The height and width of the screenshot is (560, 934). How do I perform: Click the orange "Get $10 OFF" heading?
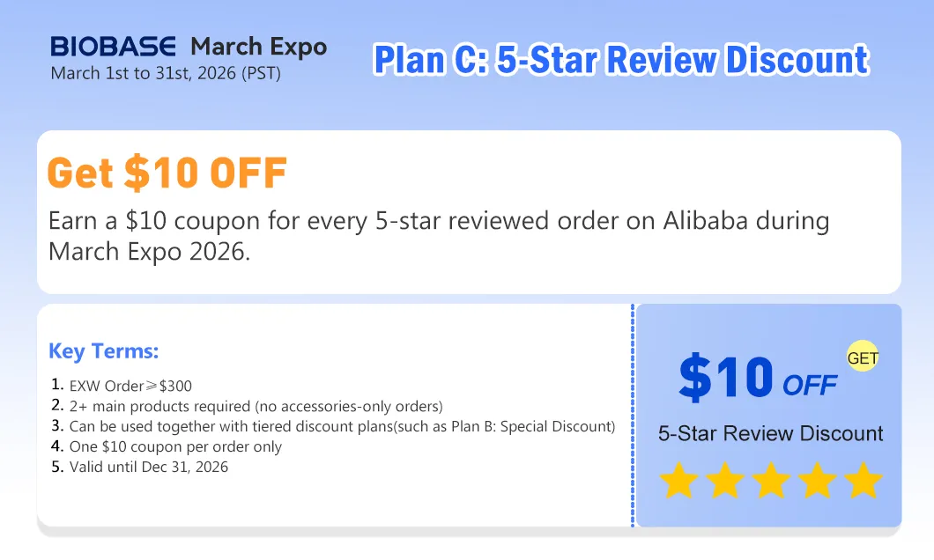(x=167, y=173)
